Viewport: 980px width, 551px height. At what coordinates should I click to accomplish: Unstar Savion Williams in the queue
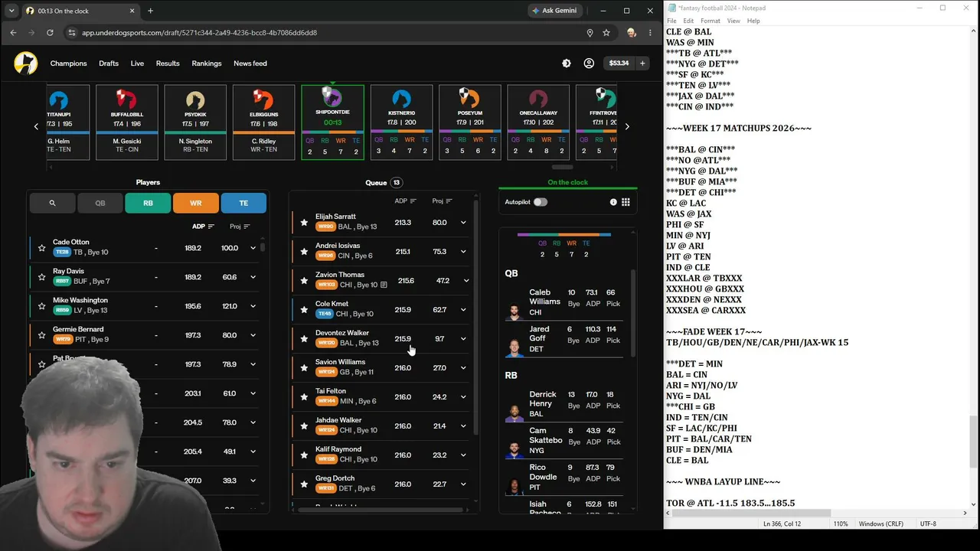(x=304, y=368)
